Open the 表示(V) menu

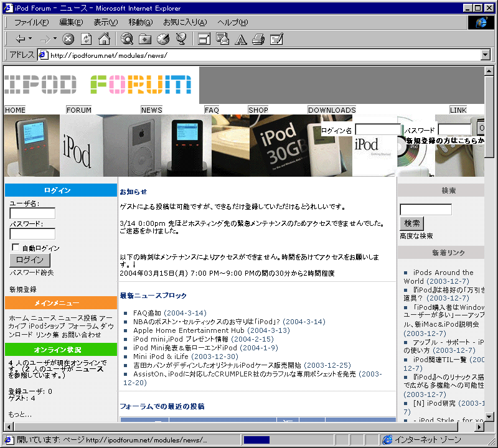pos(106,22)
